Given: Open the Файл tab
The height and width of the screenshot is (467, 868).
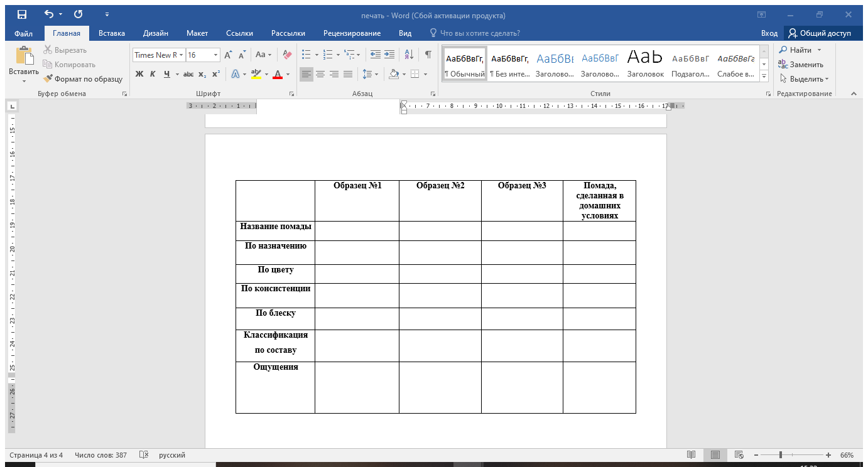Looking at the screenshot, I should coord(23,33).
